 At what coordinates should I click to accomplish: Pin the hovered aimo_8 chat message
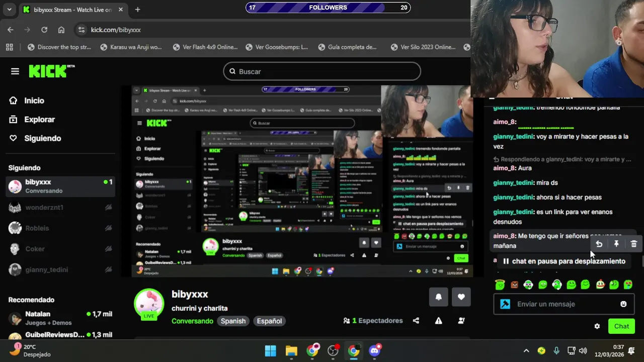point(616,244)
